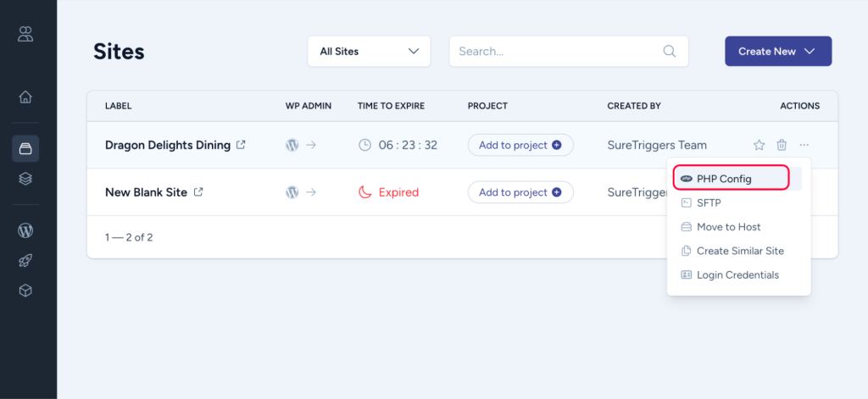Click SureTriggers Team in Dragon Delights row

(x=657, y=145)
